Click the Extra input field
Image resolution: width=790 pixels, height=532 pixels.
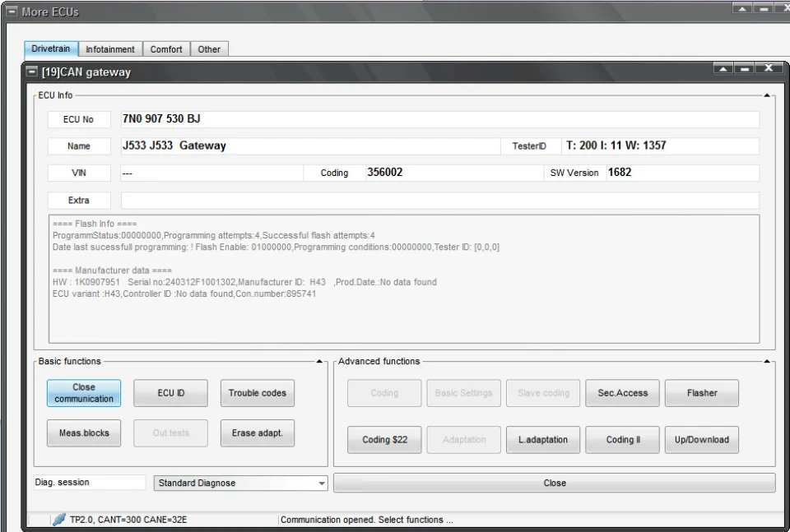click(x=439, y=201)
